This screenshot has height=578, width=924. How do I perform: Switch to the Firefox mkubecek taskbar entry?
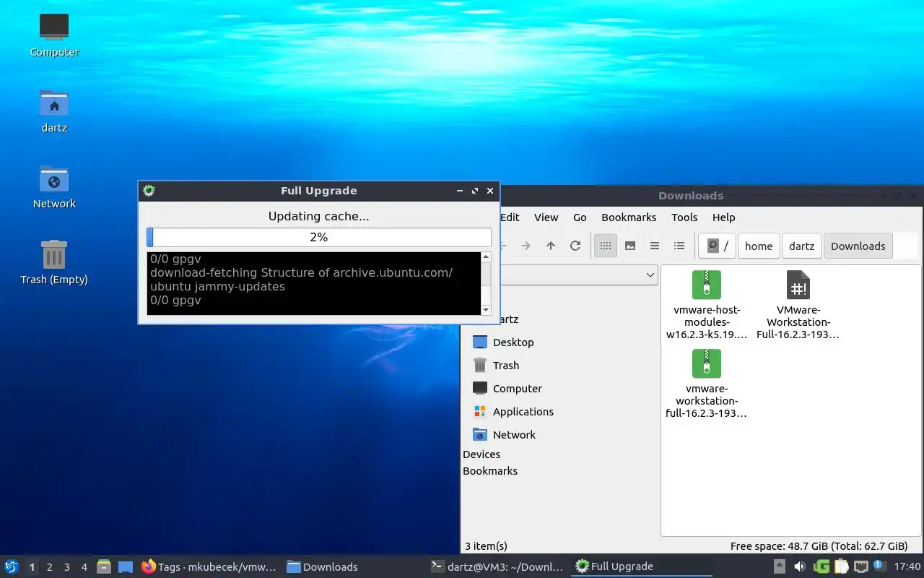(x=209, y=566)
